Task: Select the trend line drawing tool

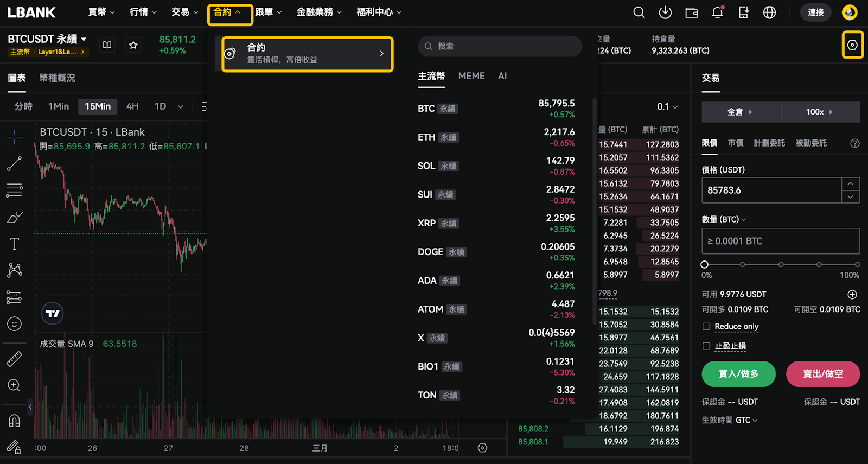Action: (x=15, y=163)
